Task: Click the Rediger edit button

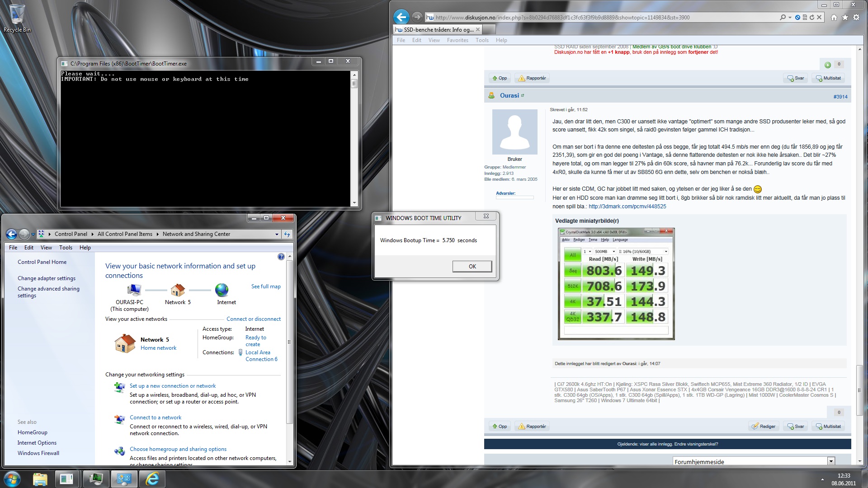Action: click(763, 426)
